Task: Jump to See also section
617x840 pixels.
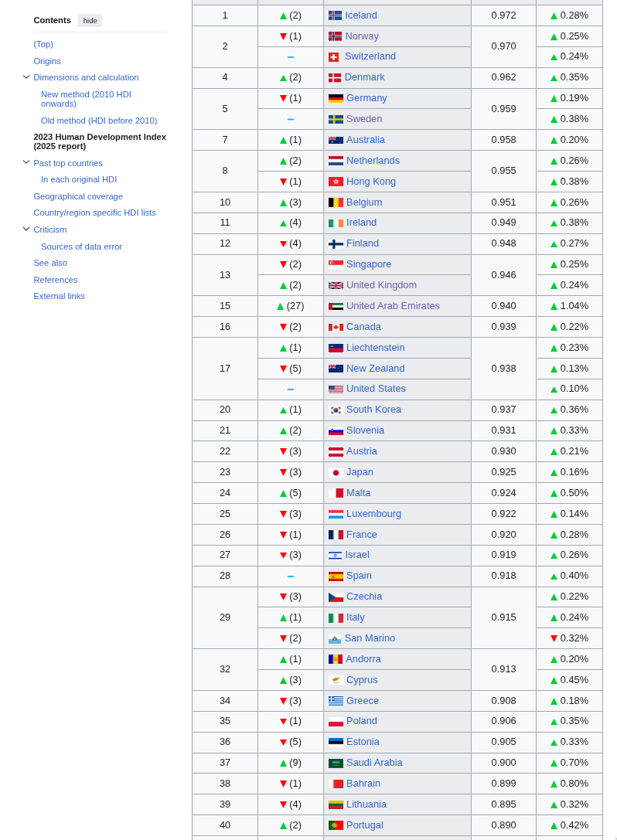Action: 50,263
